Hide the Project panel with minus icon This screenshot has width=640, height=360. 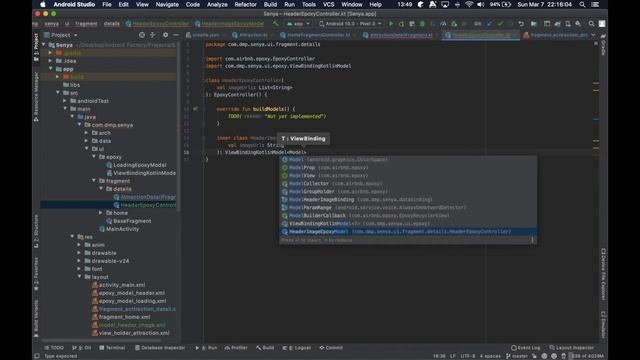(176, 35)
